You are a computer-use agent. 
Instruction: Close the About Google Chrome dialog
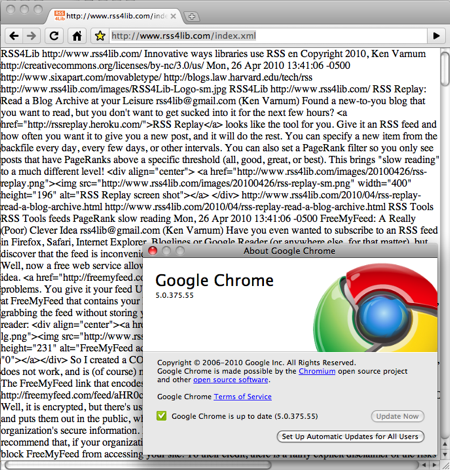152,251
